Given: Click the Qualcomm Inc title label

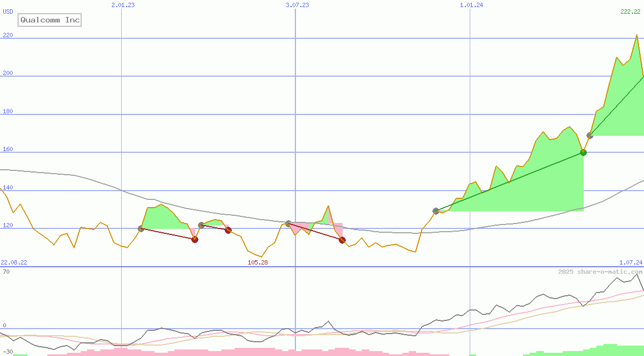Looking at the screenshot, I should point(50,20).
